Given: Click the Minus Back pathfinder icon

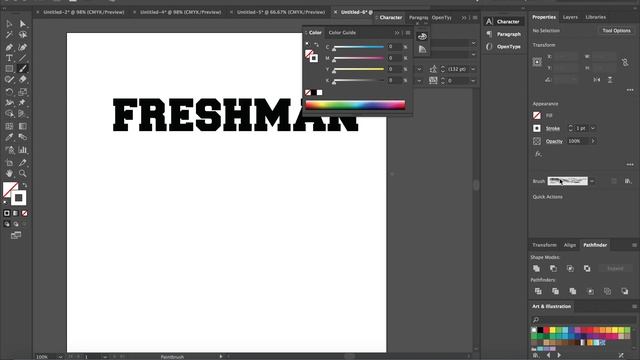Looking at the screenshot, I should pyautogui.click(x=624, y=291).
